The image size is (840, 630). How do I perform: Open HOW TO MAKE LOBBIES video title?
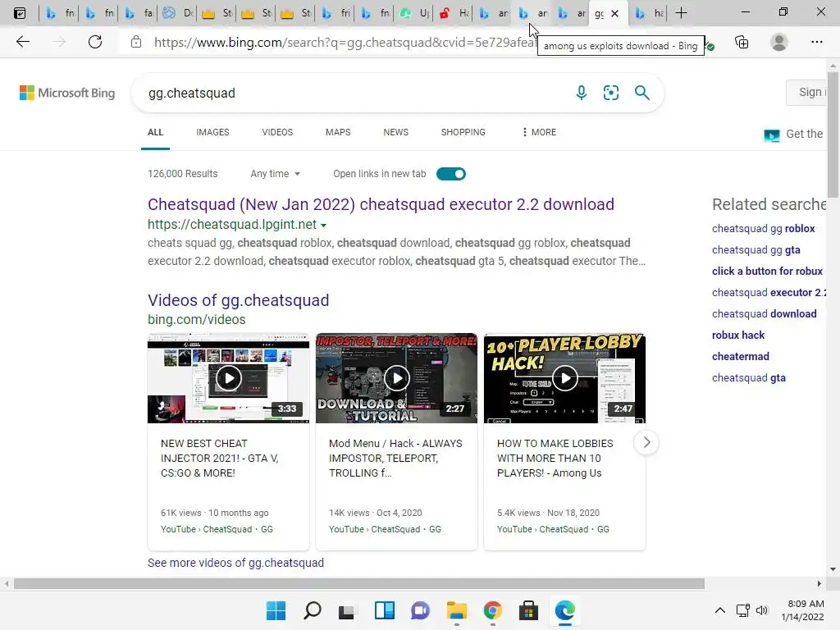[x=555, y=458]
